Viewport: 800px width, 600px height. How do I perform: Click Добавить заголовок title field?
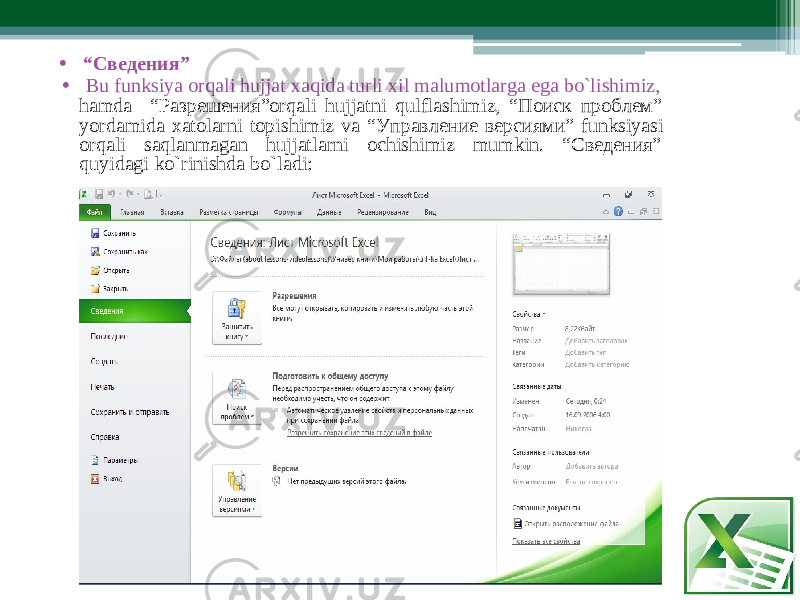coord(596,340)
